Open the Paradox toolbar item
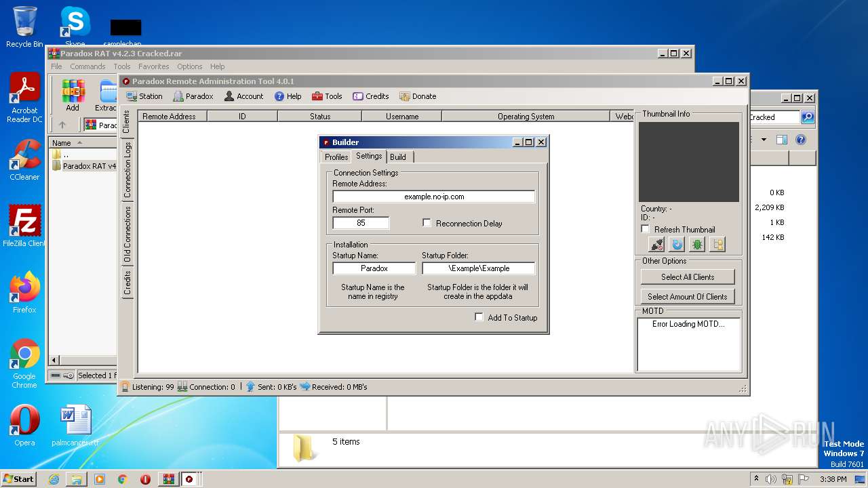Screen dimensions: 868x488 click(x=193, y=96)
